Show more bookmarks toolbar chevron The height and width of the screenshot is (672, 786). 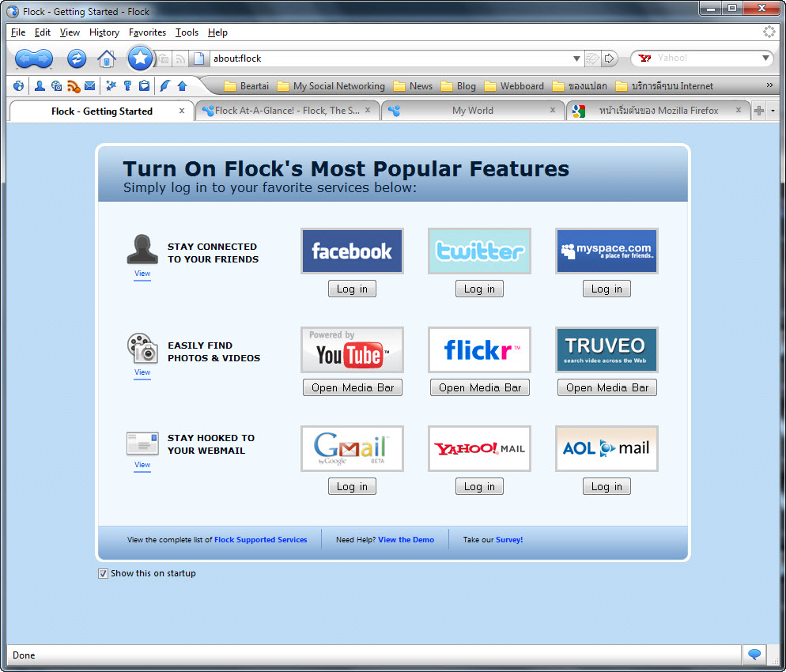click(769, 85)
